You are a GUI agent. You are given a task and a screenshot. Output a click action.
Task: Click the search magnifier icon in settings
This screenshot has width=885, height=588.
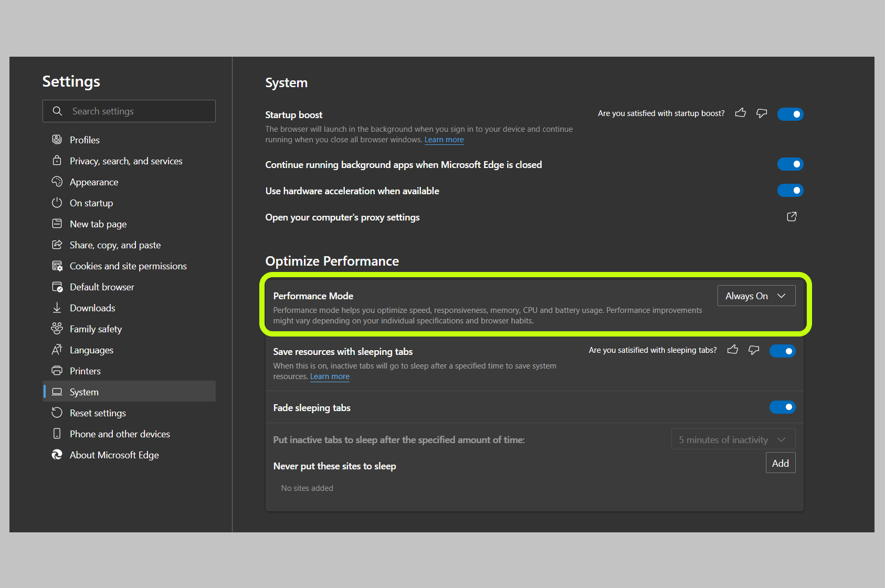(57, 111)
